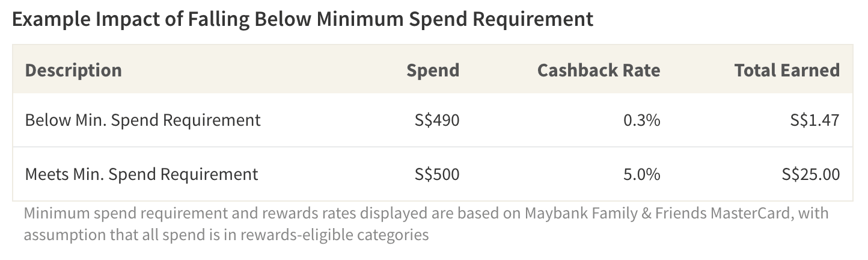This screenshot has height=260, width=868.
Task: Click the S$490 spend value
Action: click(x=437, y=120)
